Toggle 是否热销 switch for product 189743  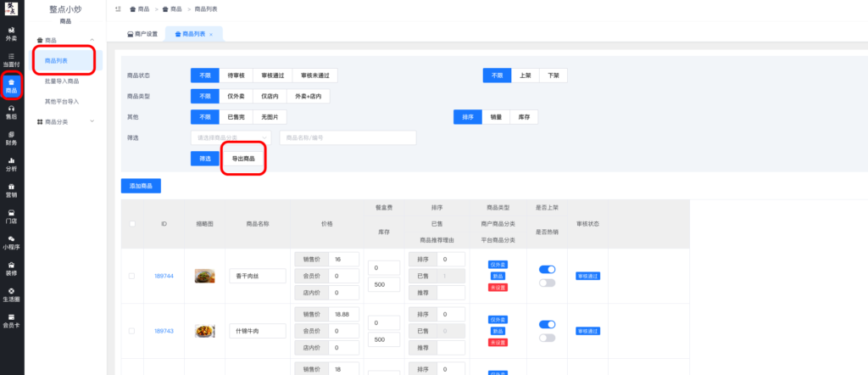[547, 338]
